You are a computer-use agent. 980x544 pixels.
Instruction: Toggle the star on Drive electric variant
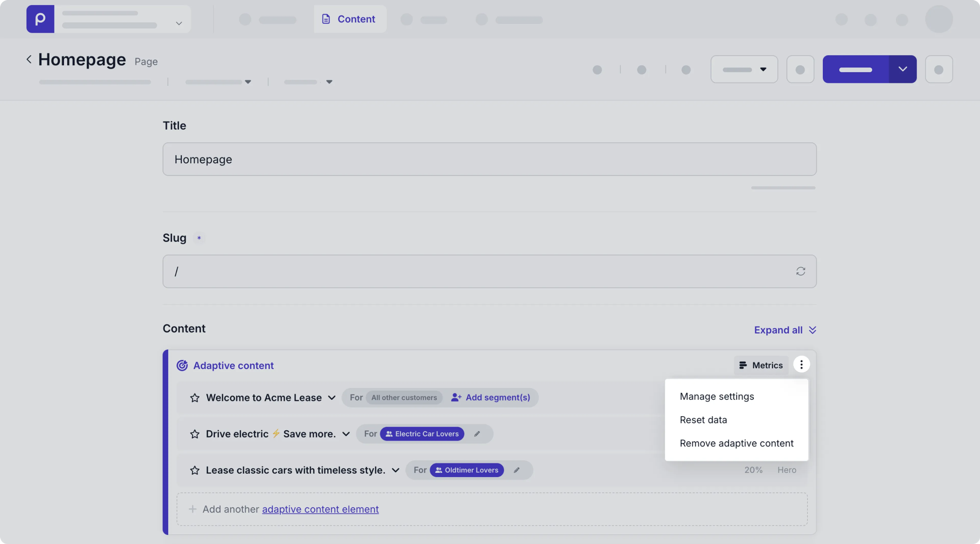pos(194,434)
